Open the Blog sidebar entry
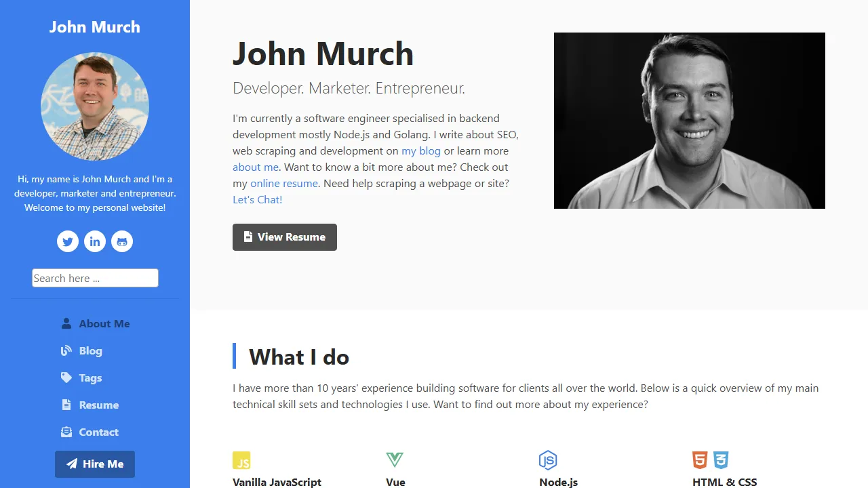The image size is (868, 488). point(91,350)
